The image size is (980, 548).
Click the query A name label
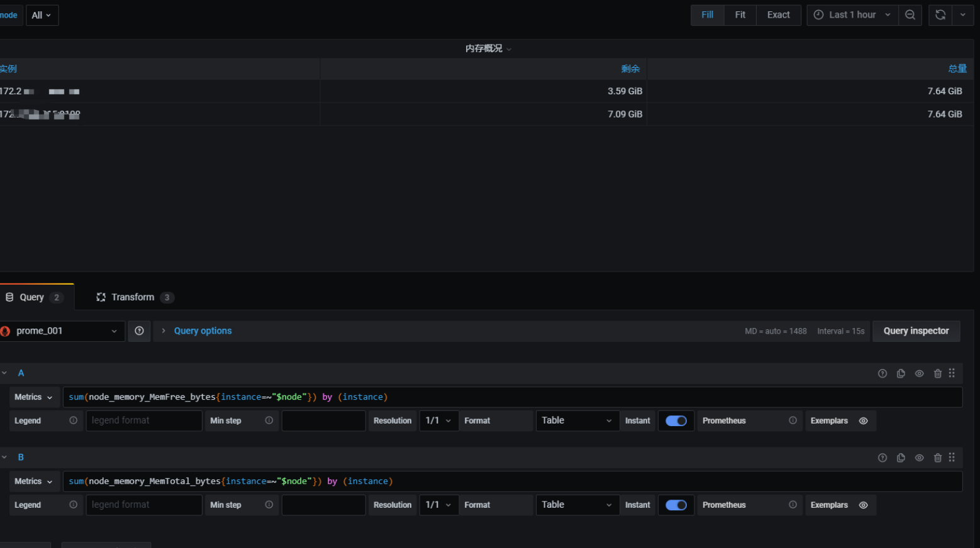click(x=21, y=373)
